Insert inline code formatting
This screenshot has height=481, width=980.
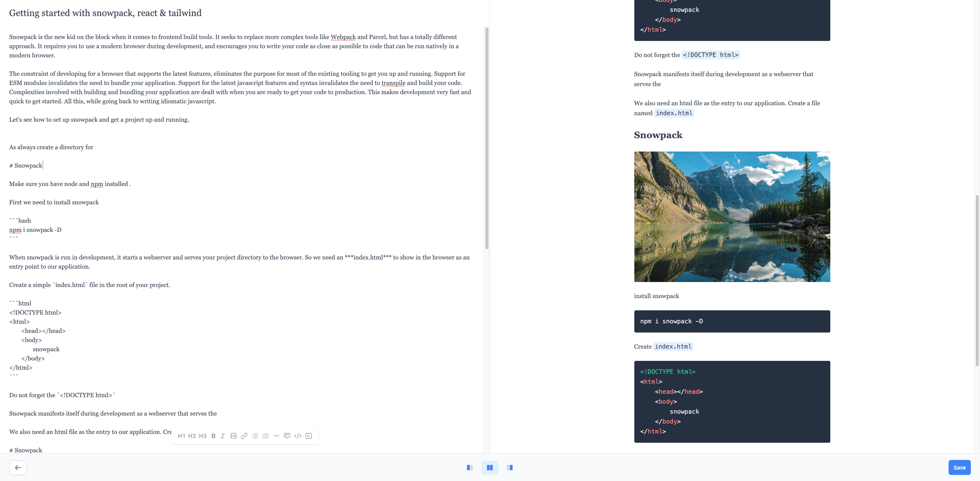pos(297,436)
